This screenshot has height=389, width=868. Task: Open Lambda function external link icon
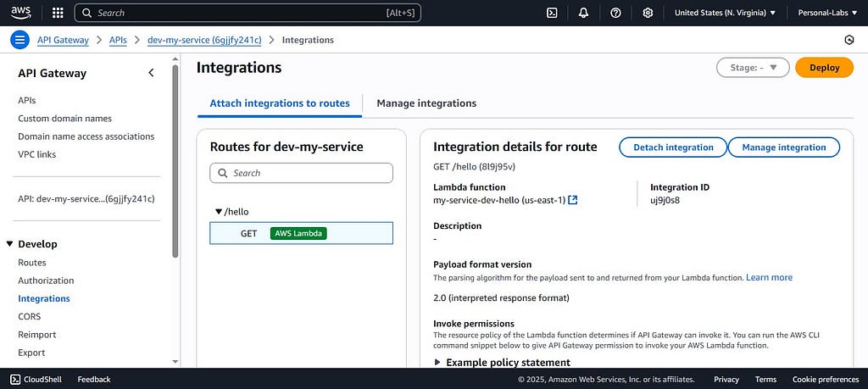[x=573, y=200]
